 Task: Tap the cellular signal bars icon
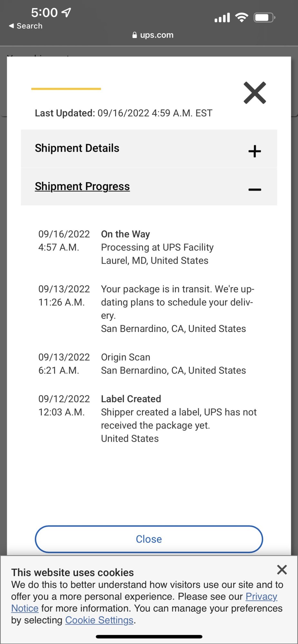[x=222, y=17]
